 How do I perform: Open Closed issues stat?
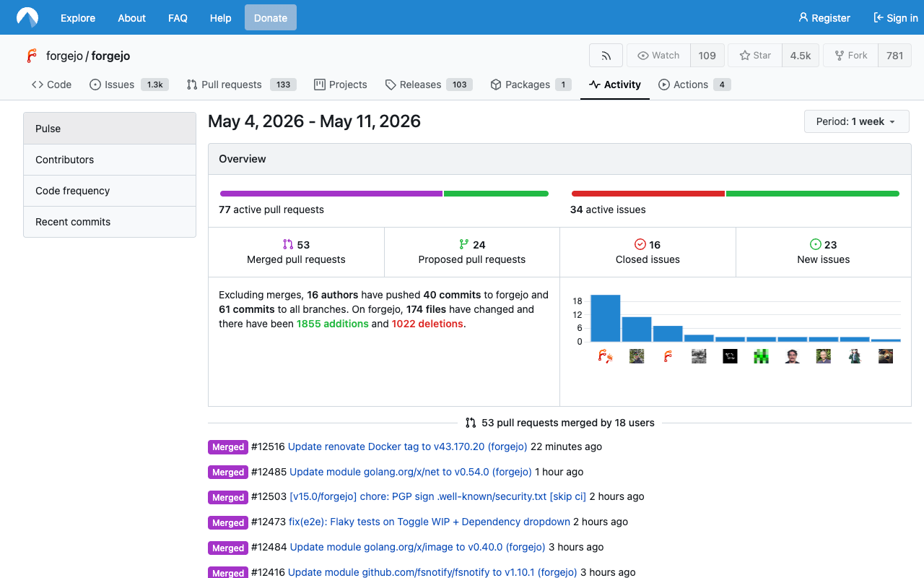tap(648, 252)
